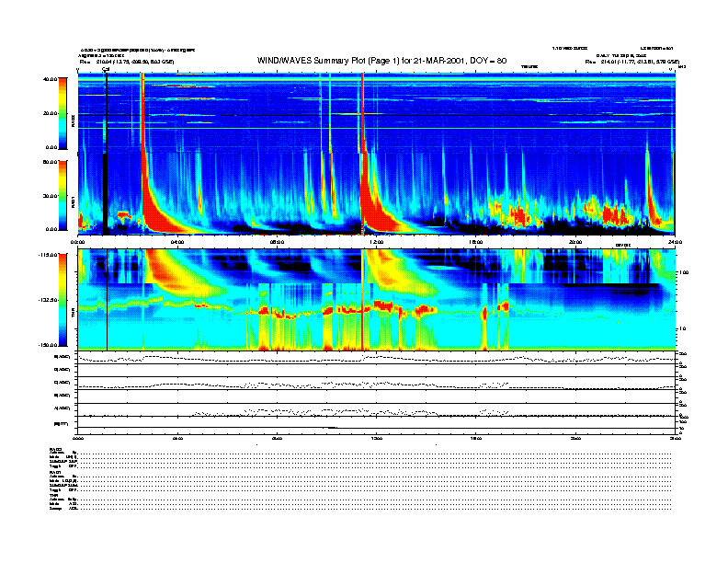Click the -132.50 label on TNR scale
The height and width of the screenshot is (563, 728).
(48, 300)
